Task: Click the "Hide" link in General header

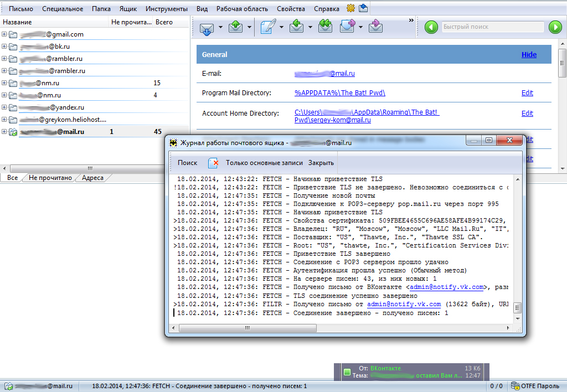Action: tap(529, 55)
